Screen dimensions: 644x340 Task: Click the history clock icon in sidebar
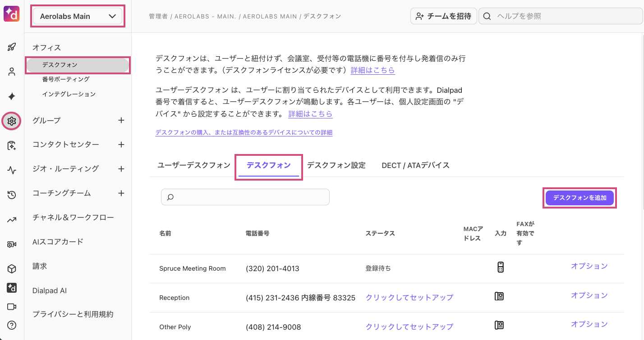(12, 195)
